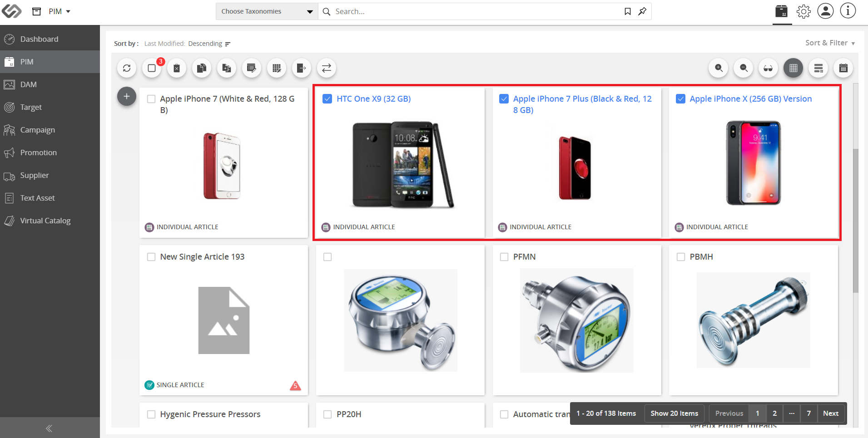Click the Next page button
The image size is (868, 438).
(x=830, y=413)
